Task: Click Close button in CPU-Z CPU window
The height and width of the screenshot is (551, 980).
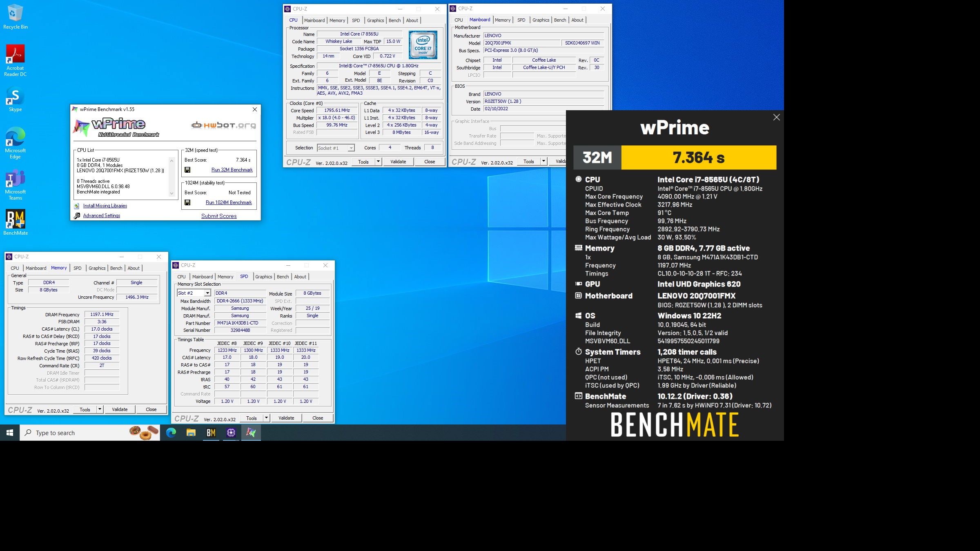Action: pos(430,162)
